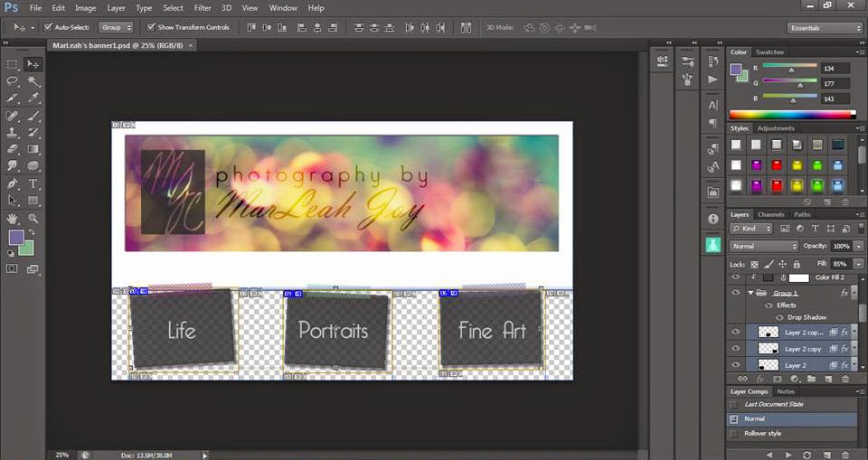This screenshot has height=460, width=868.
Task: Hide the Drop Shadow effect
Action: (780, 317)
